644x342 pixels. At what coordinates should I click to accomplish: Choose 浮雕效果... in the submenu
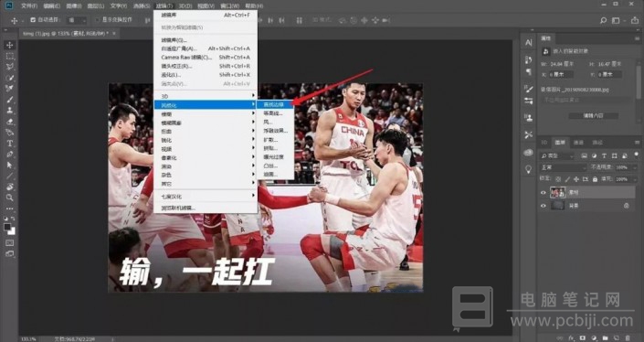275,131
